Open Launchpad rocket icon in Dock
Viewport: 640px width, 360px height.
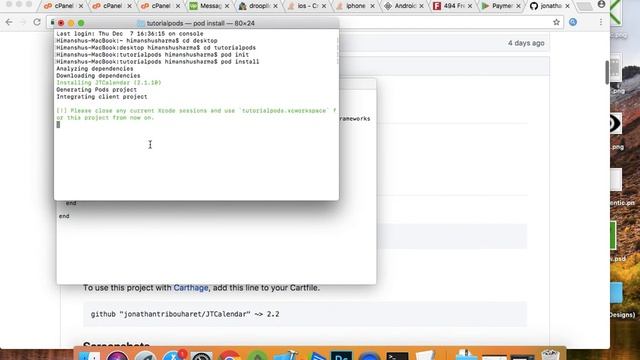[x=145, y=355]
